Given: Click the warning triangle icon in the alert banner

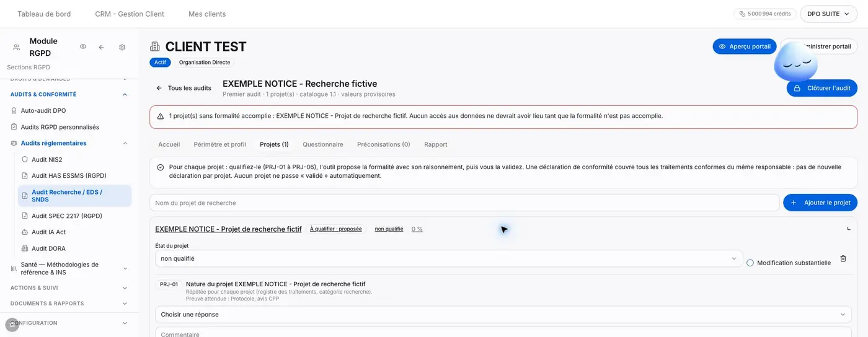Looking at the screenshot, I should [x=161, y=116].
